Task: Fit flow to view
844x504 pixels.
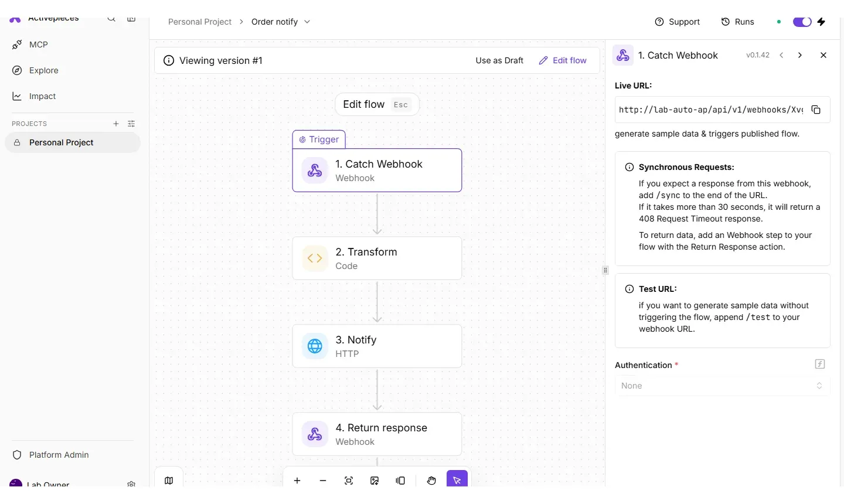Action: tap(349, 481)
